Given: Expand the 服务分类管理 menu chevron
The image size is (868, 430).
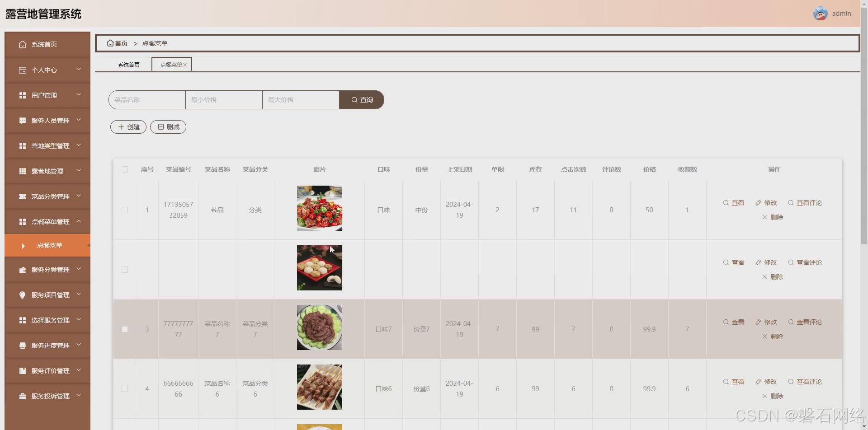Looking at the screenshot, I should (79, 269).
